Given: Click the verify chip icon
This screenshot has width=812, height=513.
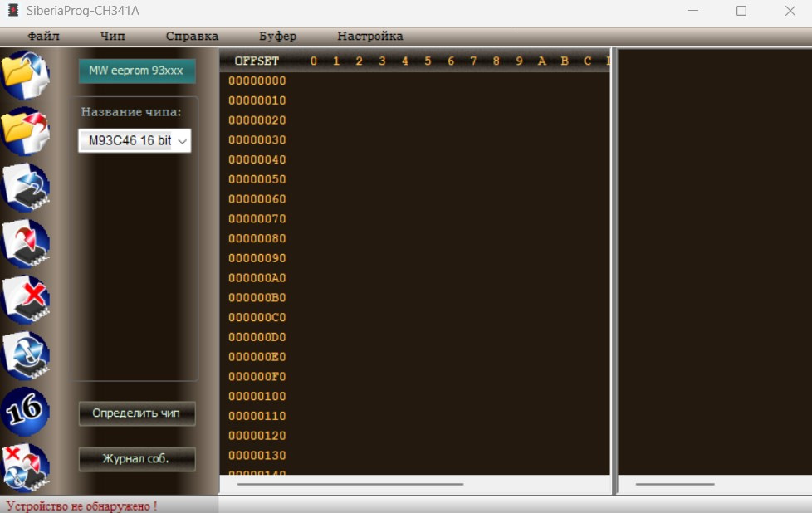Looking at the screenshot, I should (x=25, y=355).
